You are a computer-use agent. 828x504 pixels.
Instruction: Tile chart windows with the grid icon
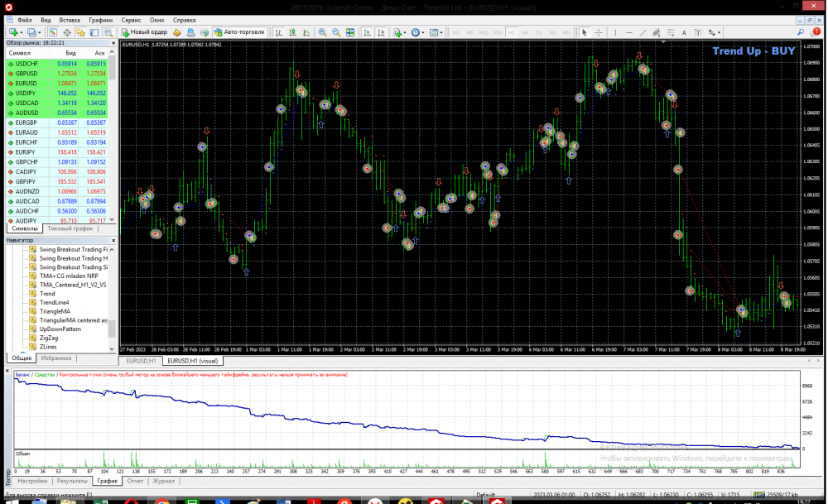350,32
